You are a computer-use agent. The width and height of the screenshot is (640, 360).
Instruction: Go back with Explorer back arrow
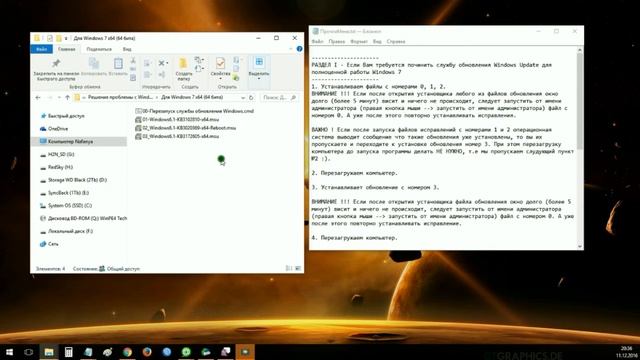38,98
